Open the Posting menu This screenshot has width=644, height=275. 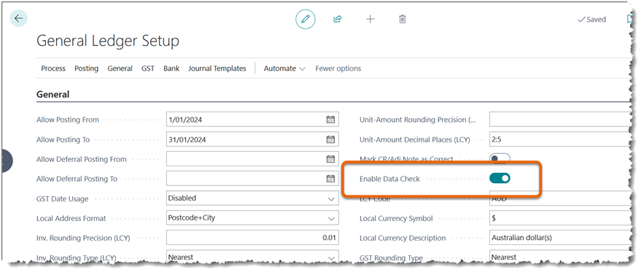[x=86, y=69]
